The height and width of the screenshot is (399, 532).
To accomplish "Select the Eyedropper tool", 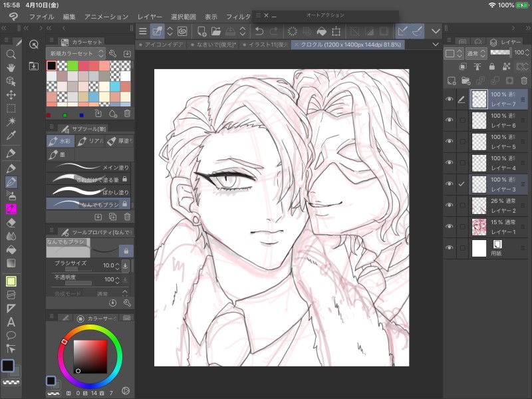I will tap(11, 136).
